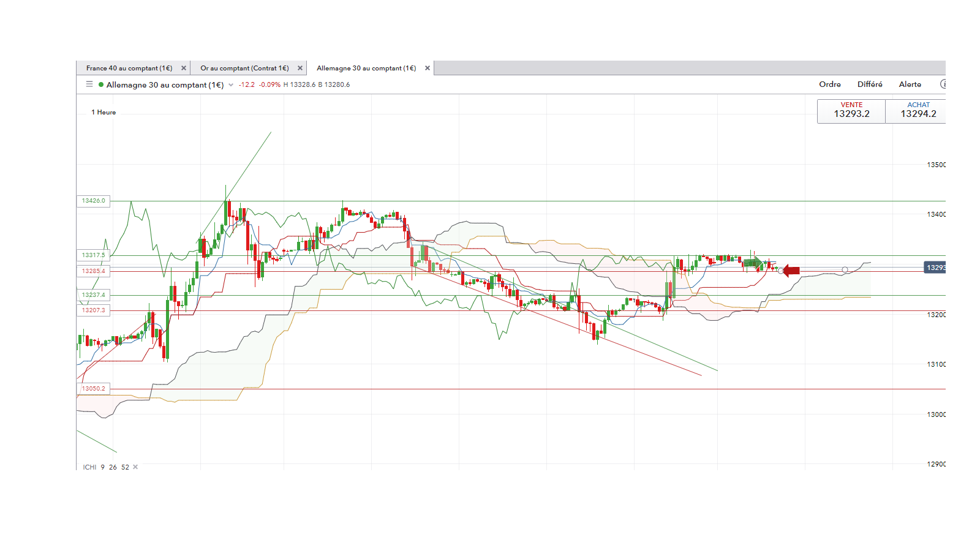
Task: Switch to Or au comptant (Contrat 1€) tab
Action: coord(244,68)
